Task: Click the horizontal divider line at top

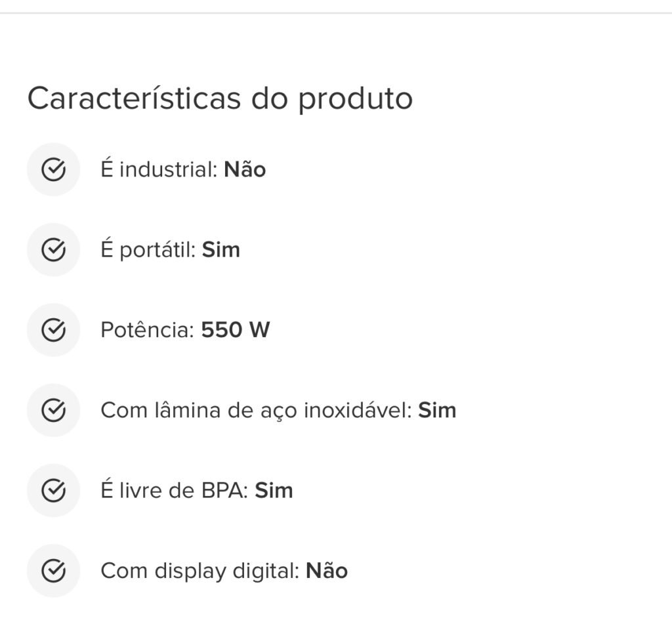Action: click(x=336, y=13)
